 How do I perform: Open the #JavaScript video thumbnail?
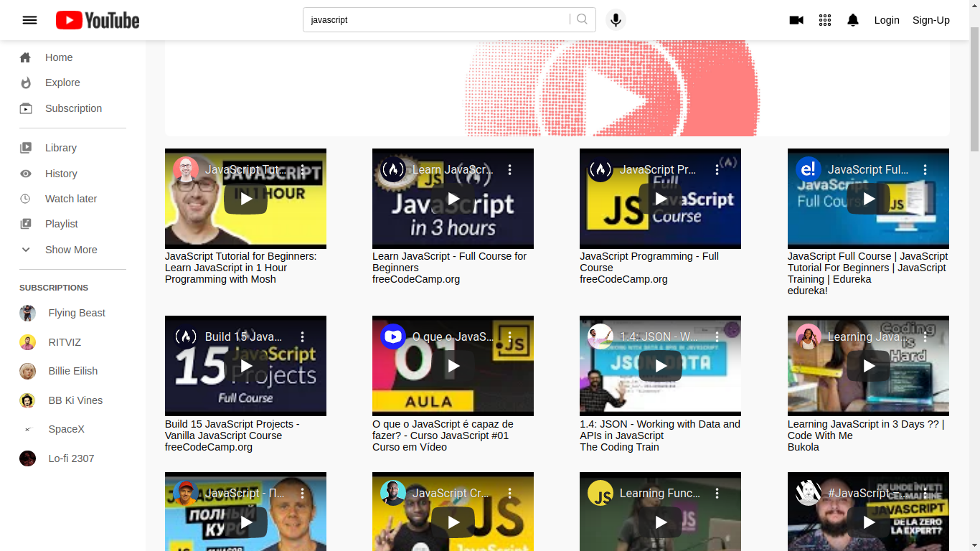(868, 512)
